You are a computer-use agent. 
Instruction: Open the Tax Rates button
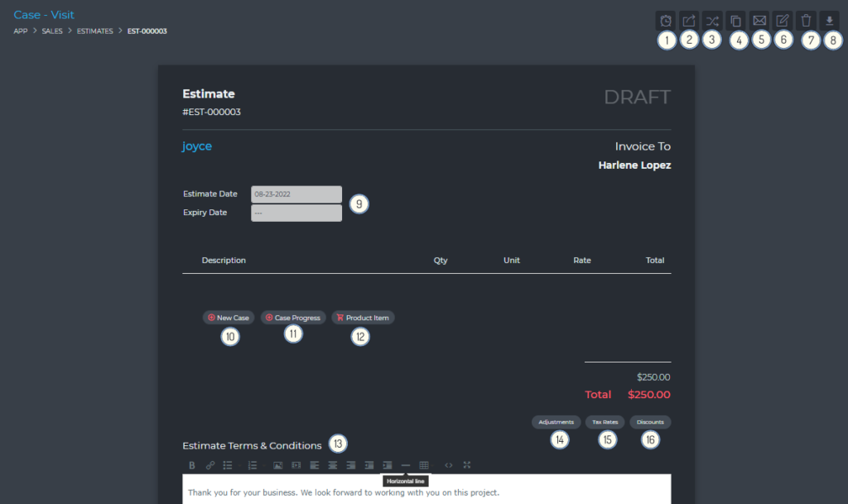[x=604, y=422]
